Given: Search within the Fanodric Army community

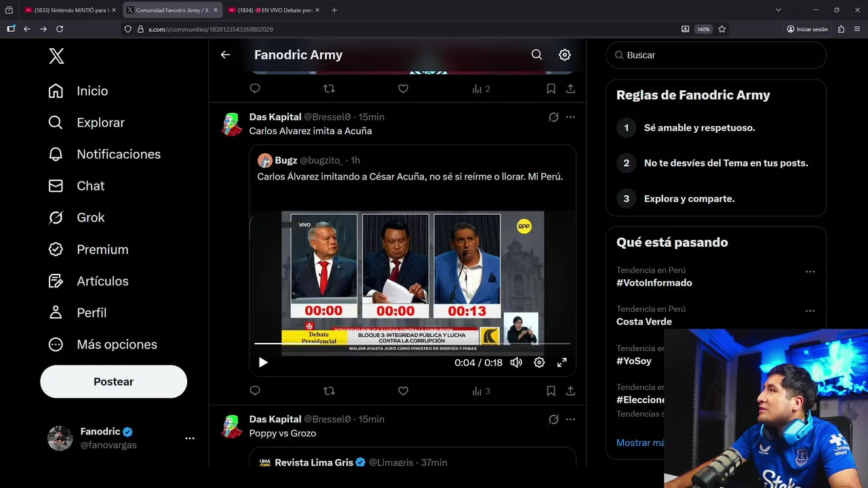Looking at the screenshot, I should click(x=536, y=55).
